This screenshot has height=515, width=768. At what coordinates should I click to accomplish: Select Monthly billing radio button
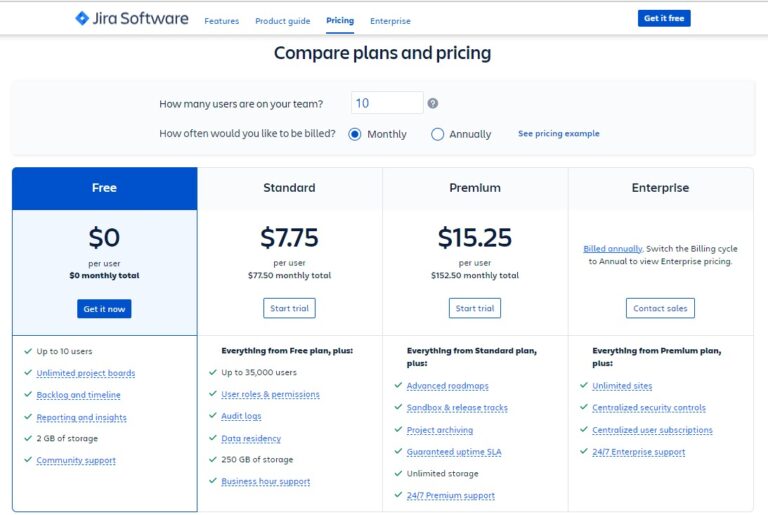(x=355, y=134)
